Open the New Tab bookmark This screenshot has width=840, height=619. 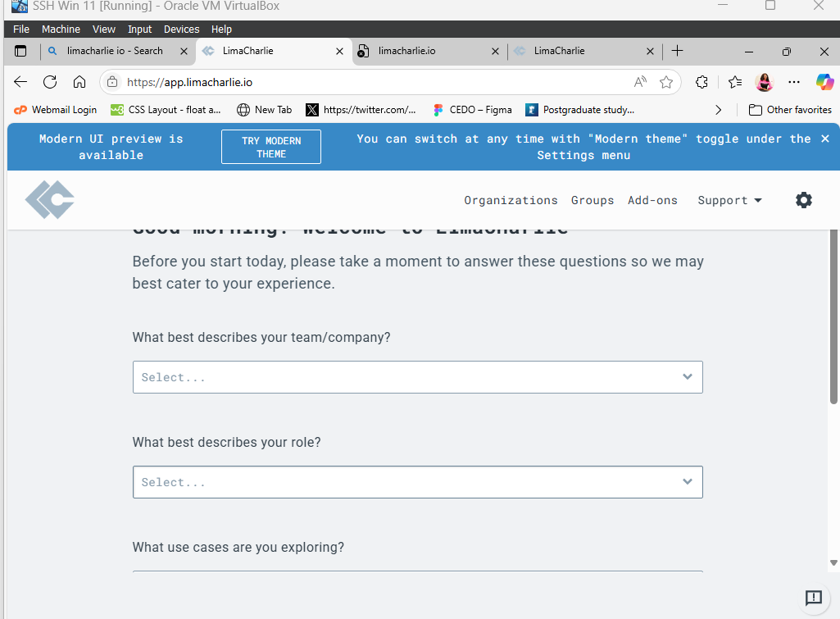coord(264,110)
